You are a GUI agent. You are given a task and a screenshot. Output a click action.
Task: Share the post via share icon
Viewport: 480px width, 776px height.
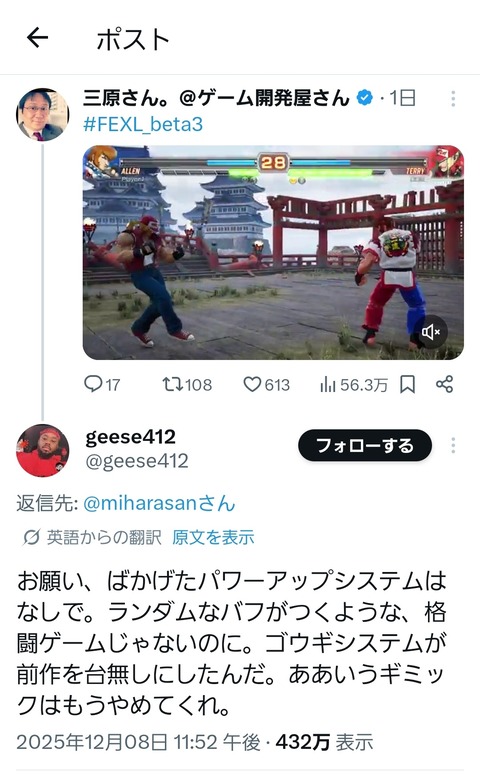pos(444,384)
